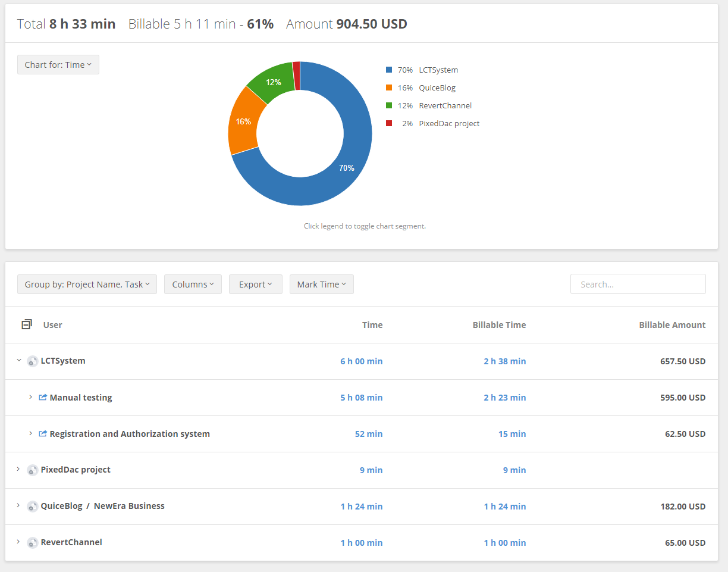Open LCTSystem billable time '2 h 38 min'
The width and height of the screenshot is (728, 572).
point(505,361)
